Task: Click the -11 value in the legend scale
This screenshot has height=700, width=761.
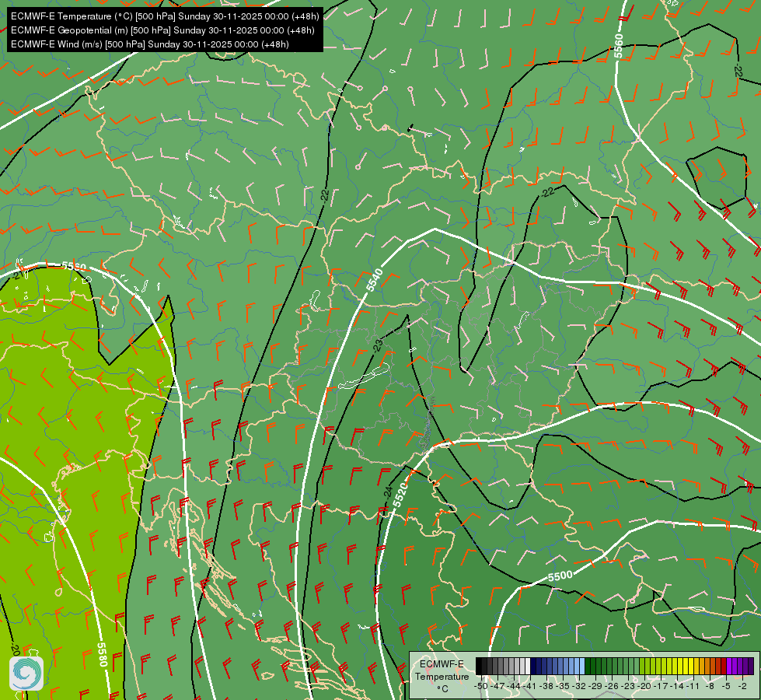Action: pyautogui.click(x=694, y=686)
